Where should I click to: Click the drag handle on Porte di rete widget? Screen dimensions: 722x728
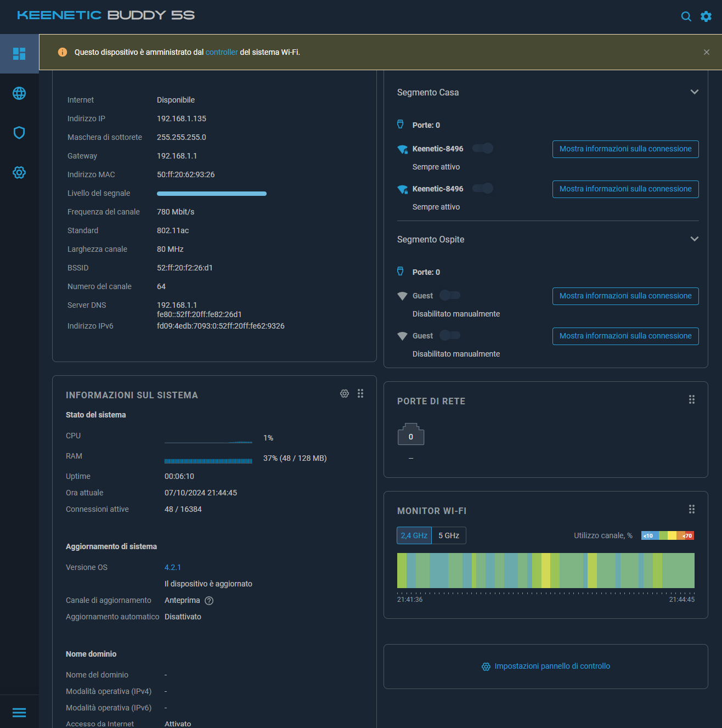tap(692, 399)
